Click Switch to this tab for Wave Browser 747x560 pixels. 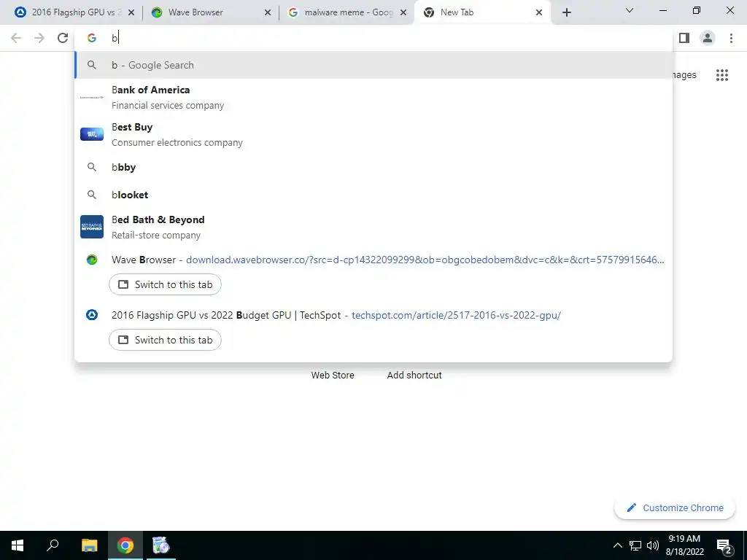tap(165, 285)
